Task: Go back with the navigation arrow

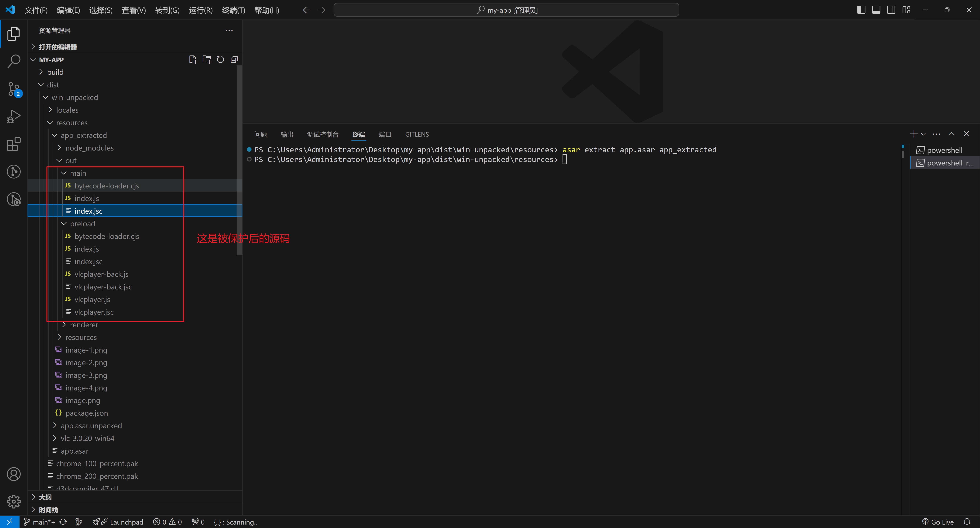Action: [x=306, y=10]
